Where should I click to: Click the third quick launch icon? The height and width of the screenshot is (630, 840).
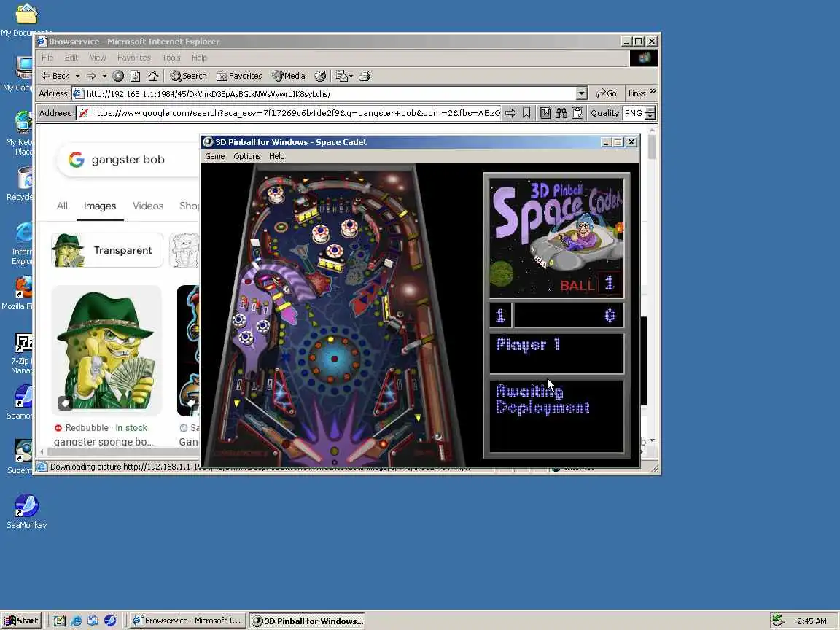[93, 621]
